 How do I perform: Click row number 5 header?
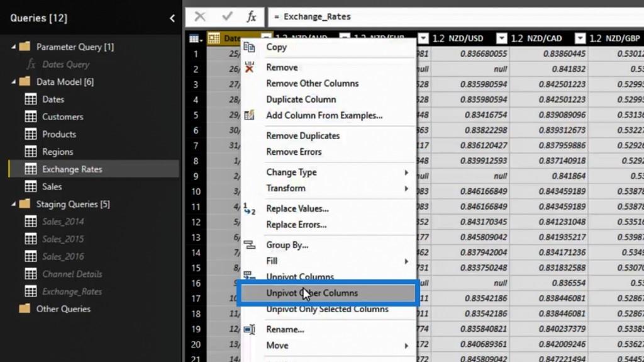196,115
